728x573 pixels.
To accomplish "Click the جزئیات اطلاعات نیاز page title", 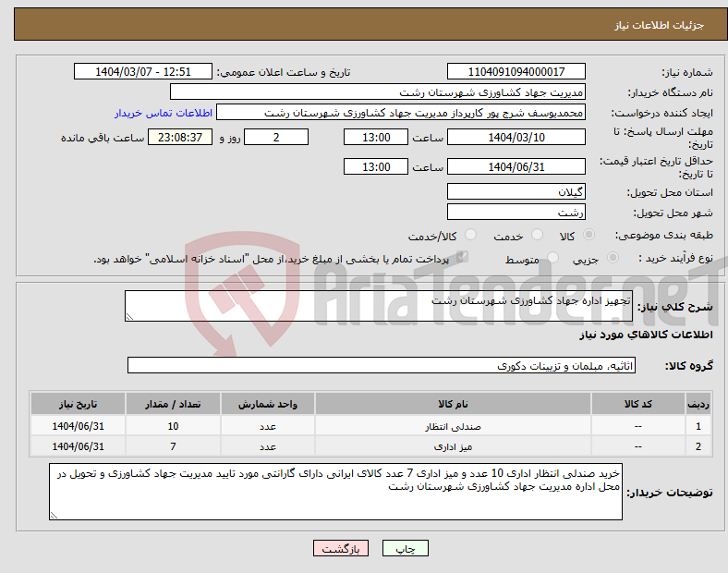I will (x=660, y=25).
